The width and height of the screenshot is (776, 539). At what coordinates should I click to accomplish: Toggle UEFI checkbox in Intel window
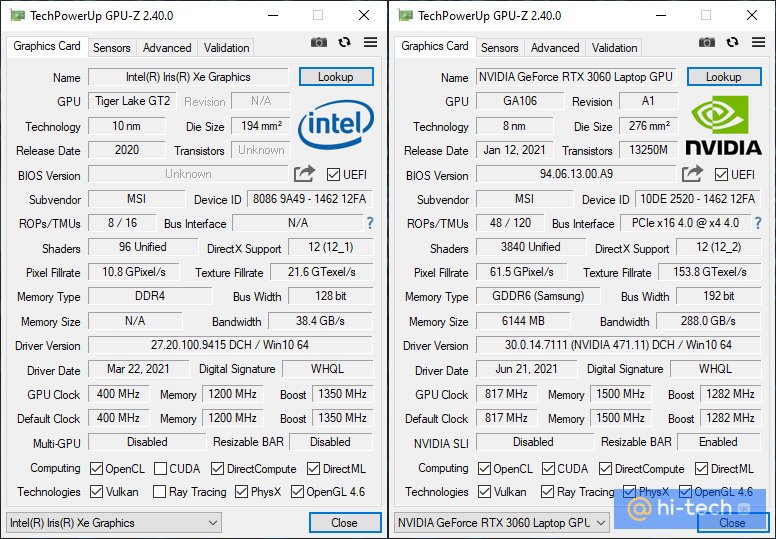click(x=333, y=175)
